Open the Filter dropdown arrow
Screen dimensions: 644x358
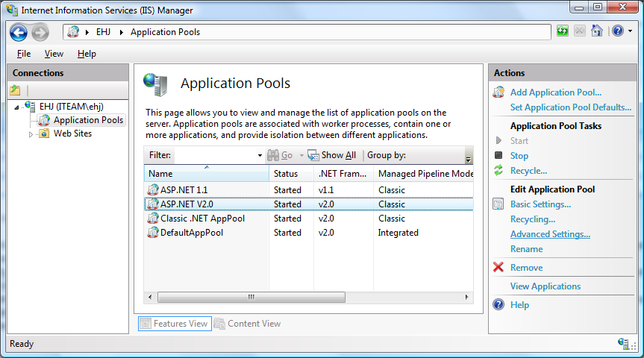click(260, 156)
